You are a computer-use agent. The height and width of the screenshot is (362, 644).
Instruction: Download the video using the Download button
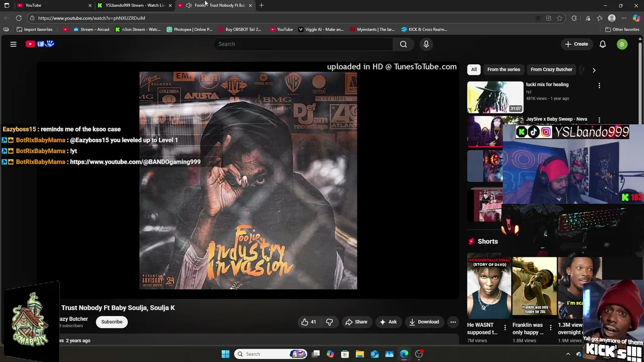point(424,322)
